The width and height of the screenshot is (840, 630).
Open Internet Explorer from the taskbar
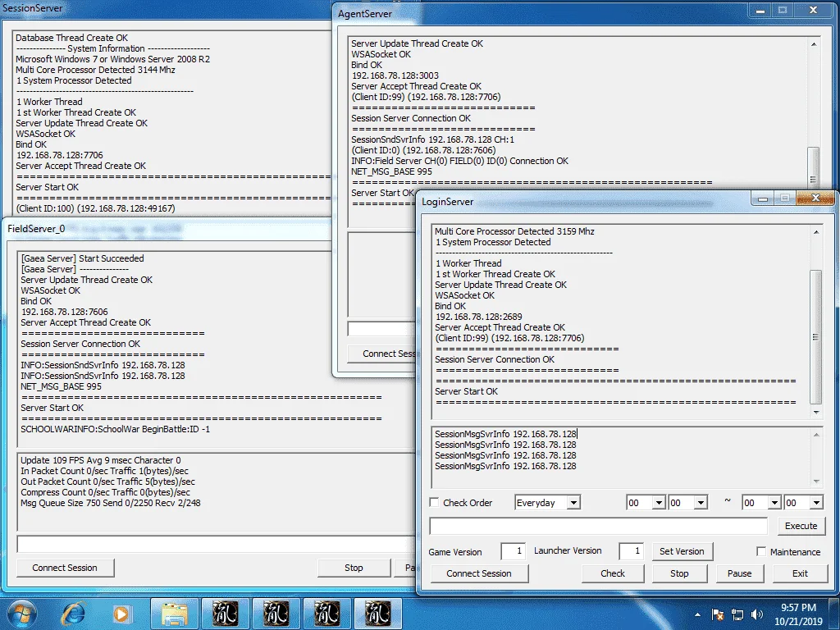[x=72, y=614]
